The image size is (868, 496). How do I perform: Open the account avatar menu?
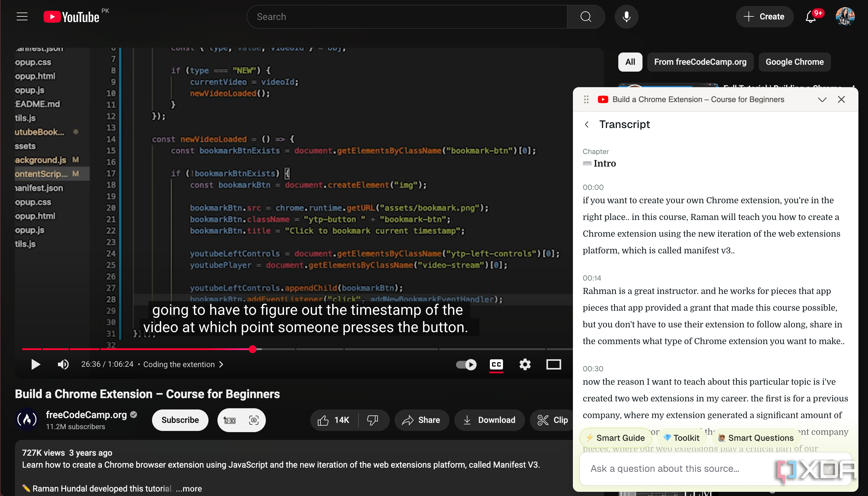(x=845, y=17)
